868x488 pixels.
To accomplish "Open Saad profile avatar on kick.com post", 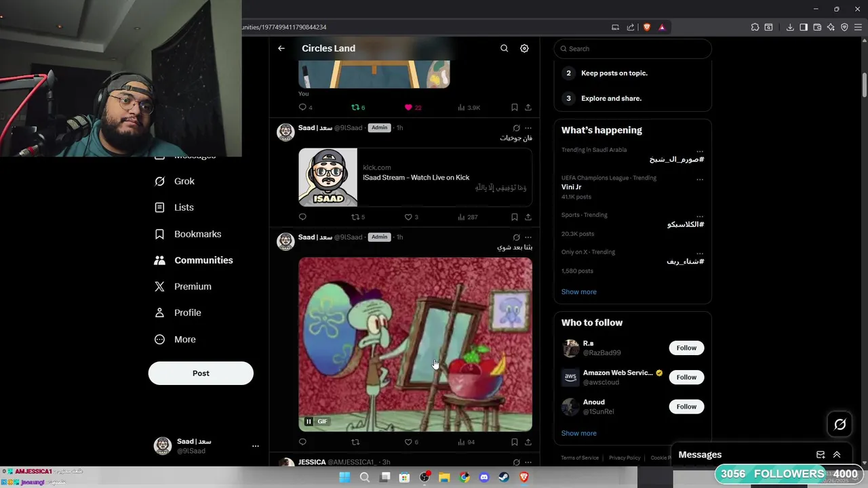I will 285,132.
